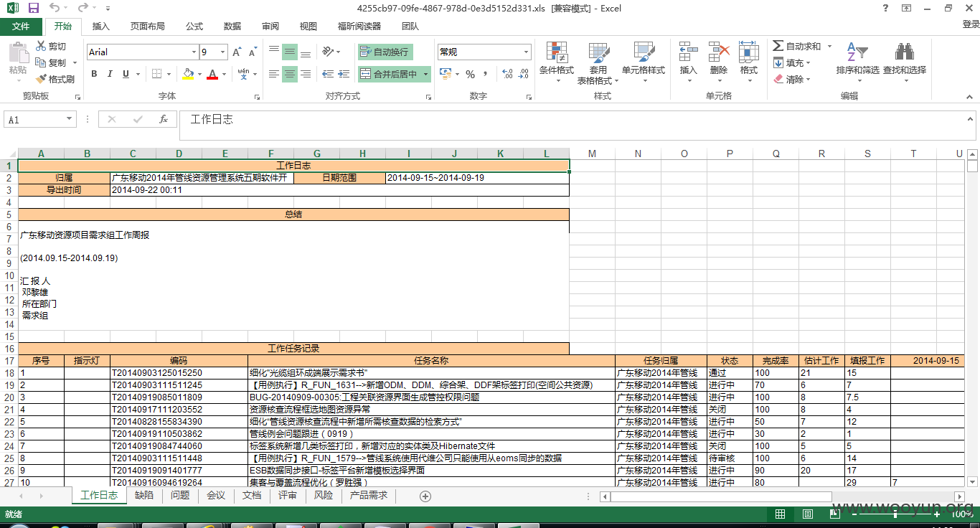Open Cell Styles (单元格样式)
Image resolution: width=980 pixels, height=528 pixels.
(x=644, y=63)
